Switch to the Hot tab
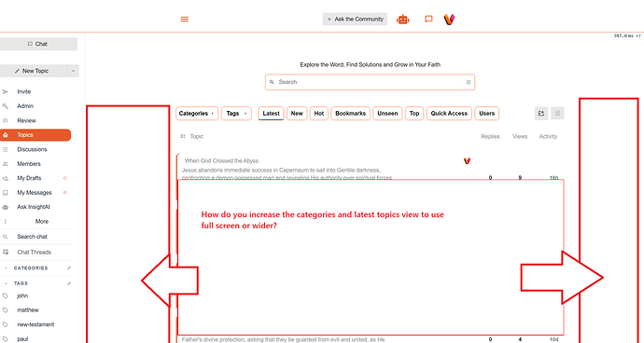644x343 pixels. pyautogui.click(x=319, y=114)
